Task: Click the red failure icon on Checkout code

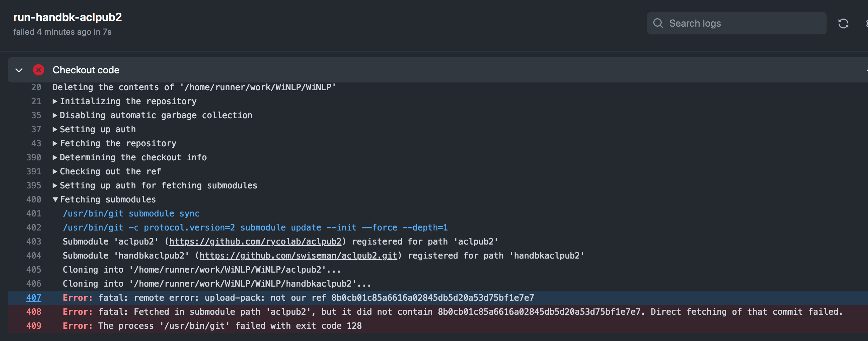Action: (39, 70)
